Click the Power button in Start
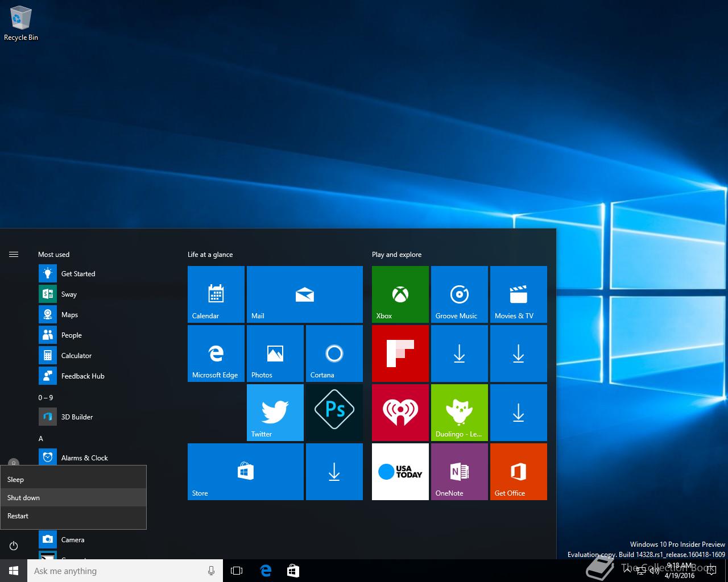Image resolution: width=728 pixels, height=582 pixels. click(14, 546)
